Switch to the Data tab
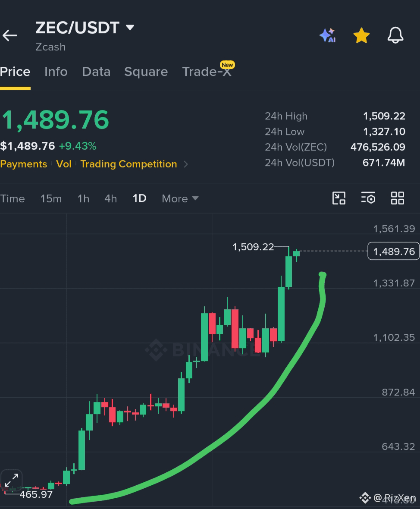420x509 pixels. coord(96,72)
